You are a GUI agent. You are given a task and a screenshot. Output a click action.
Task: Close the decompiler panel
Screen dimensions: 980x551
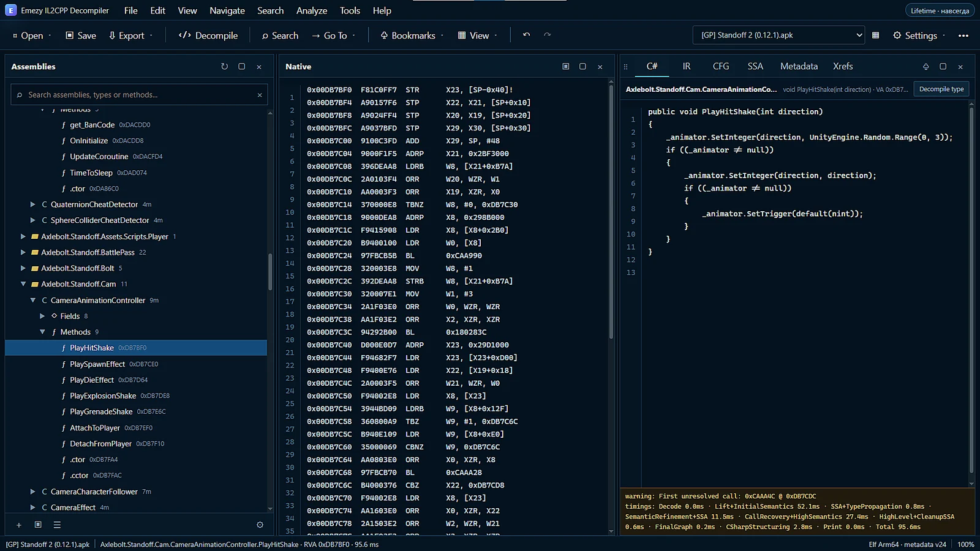coord(960,66)
